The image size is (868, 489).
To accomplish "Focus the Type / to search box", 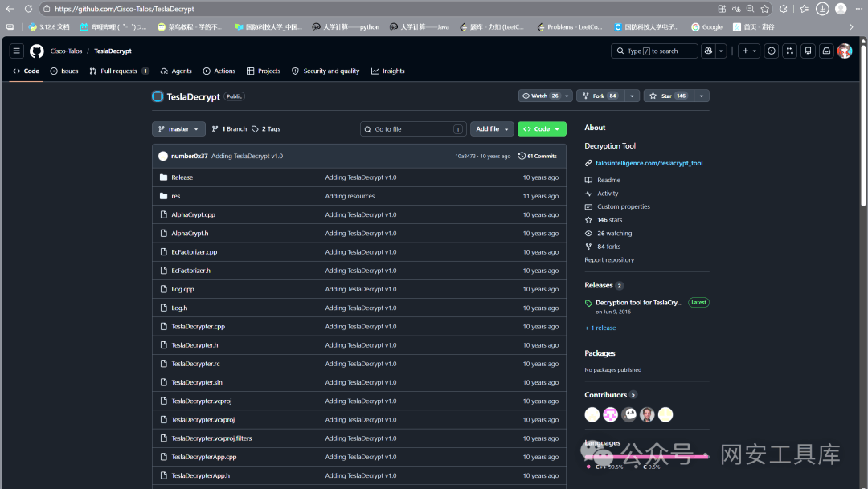I will pyautogui.click(x=653, y=51).
